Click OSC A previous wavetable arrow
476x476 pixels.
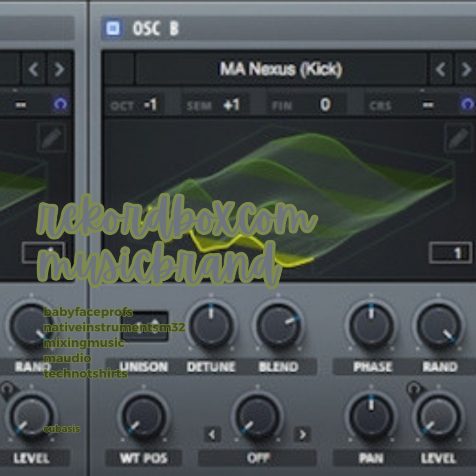33,70
